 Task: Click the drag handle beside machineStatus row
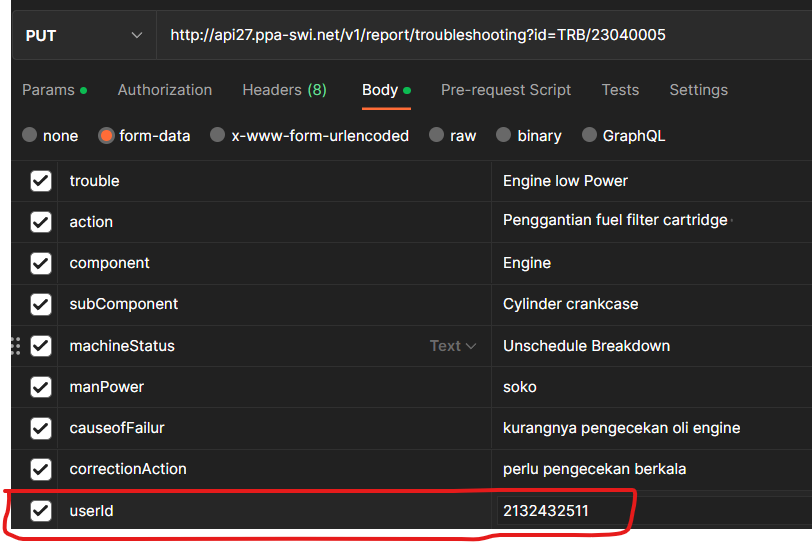point(15,346)
